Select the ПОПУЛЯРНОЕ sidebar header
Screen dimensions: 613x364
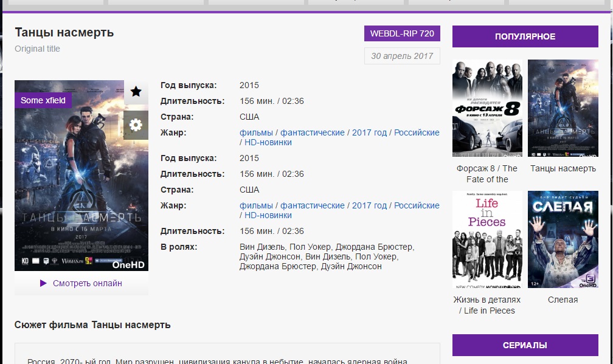525,36
